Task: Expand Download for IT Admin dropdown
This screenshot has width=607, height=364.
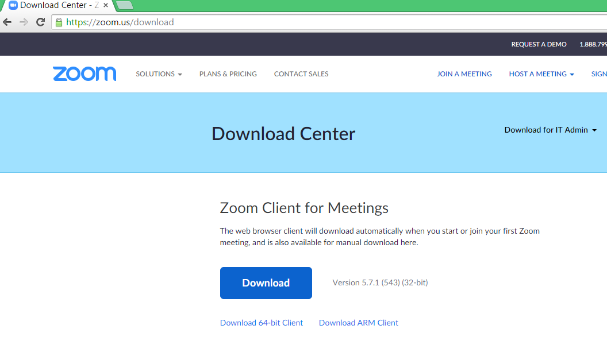Action: [x=550, y=130]
